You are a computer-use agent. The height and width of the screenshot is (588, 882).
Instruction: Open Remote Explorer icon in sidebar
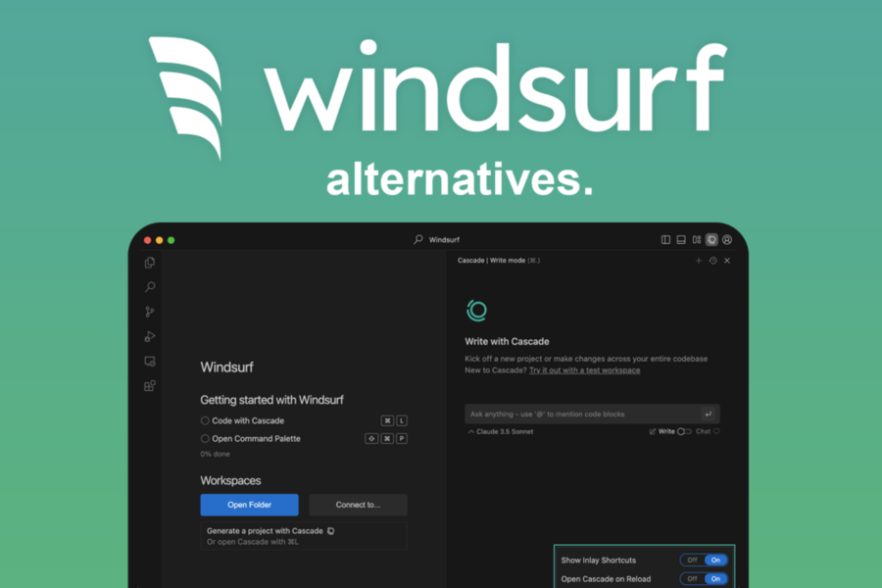pyautogui.click(x=150, y=362)
